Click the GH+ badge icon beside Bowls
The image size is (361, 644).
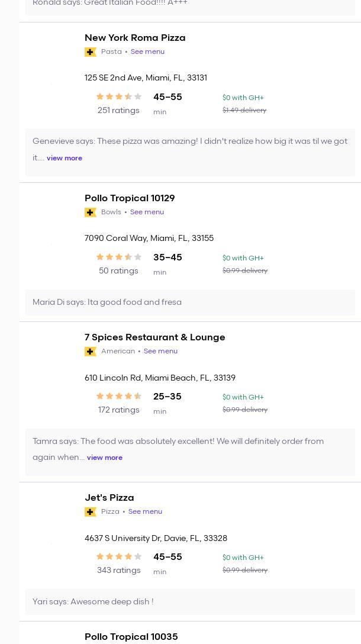pyautogui.click(x=91, y=212)
